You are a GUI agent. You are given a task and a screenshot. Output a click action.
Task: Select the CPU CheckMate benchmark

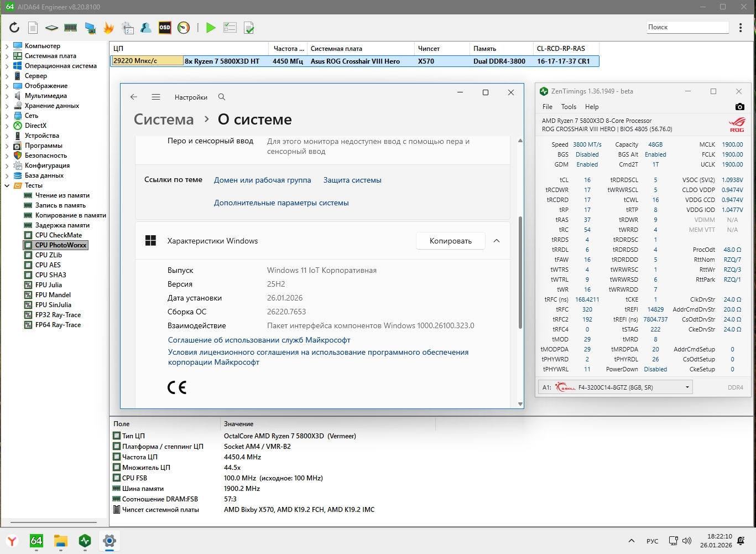click(59, 235)
